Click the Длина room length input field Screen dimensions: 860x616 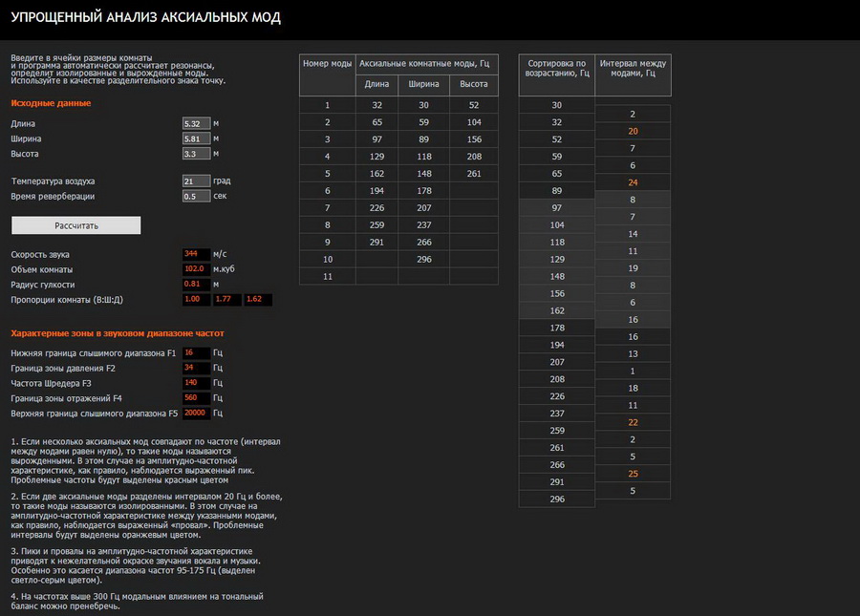click(196, 124)
